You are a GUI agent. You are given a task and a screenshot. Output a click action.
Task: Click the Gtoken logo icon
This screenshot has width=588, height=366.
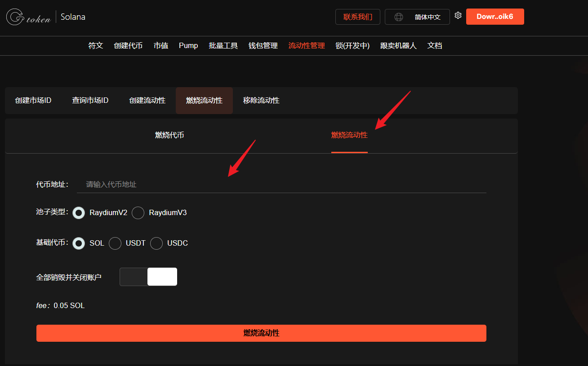16,17
